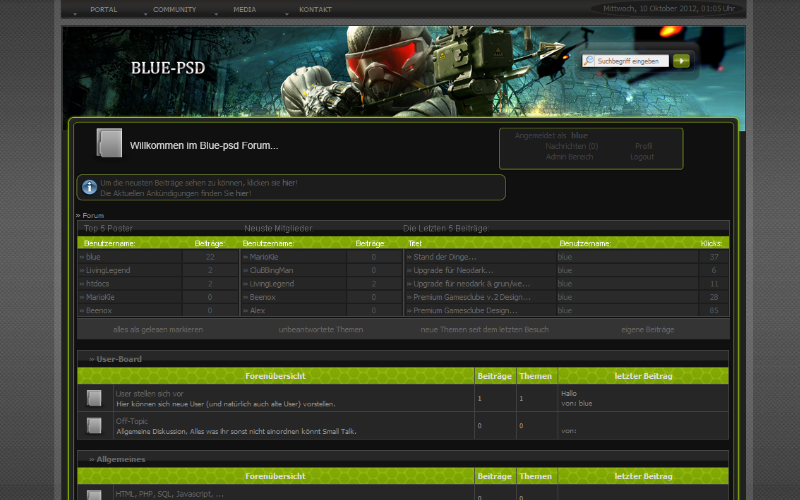Open post 'Premium Gamesclube v.2 Design...'
This screenshot has height=500, width=800.
471,297
